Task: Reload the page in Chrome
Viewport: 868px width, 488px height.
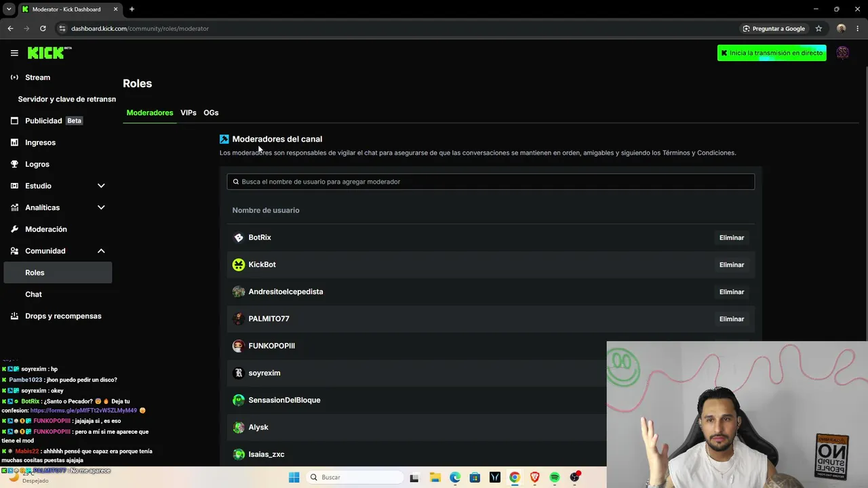Action: (x=43, y=28)
